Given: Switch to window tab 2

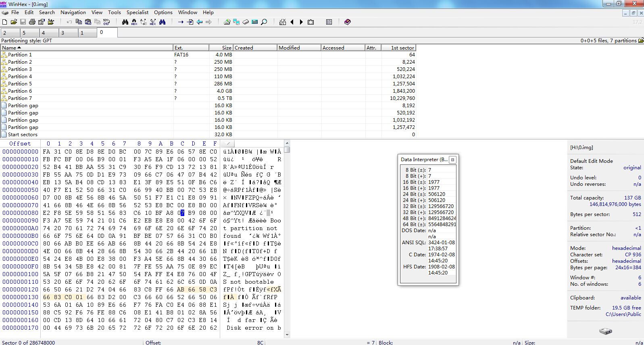Looking at the screenshot, I should [10, 33].
